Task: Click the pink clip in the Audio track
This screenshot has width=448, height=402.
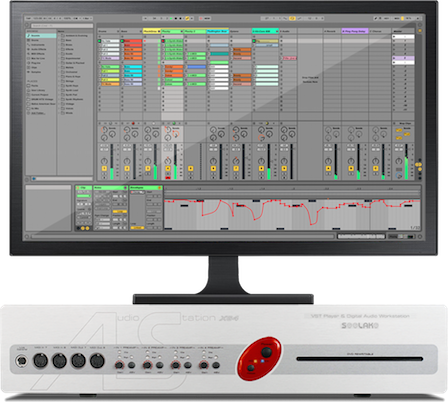Action: [289, 58]
